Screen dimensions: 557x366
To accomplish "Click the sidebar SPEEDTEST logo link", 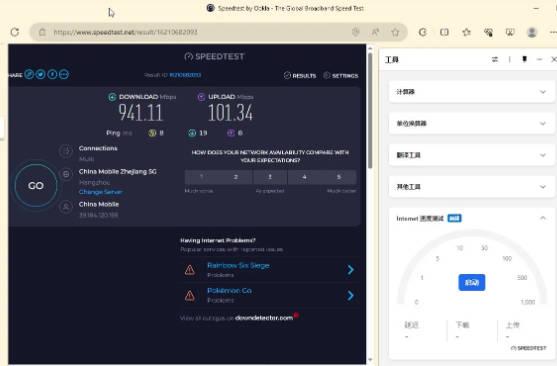I will click(528, 348).
